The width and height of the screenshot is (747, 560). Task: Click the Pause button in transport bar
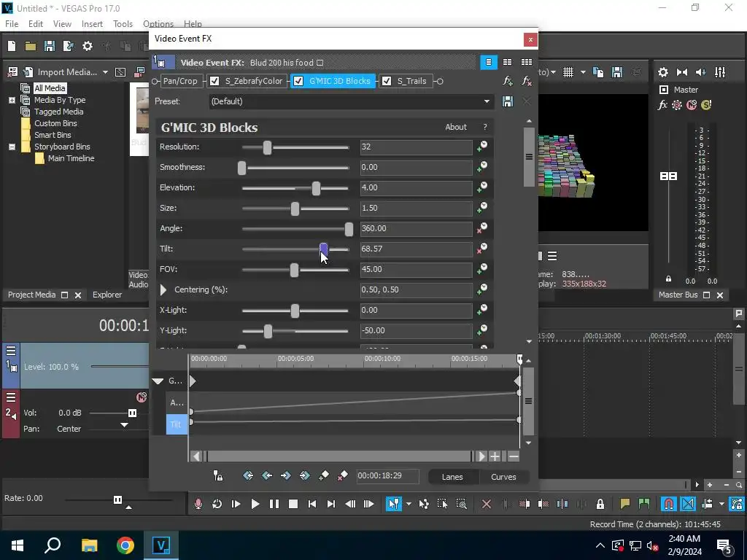274,504
